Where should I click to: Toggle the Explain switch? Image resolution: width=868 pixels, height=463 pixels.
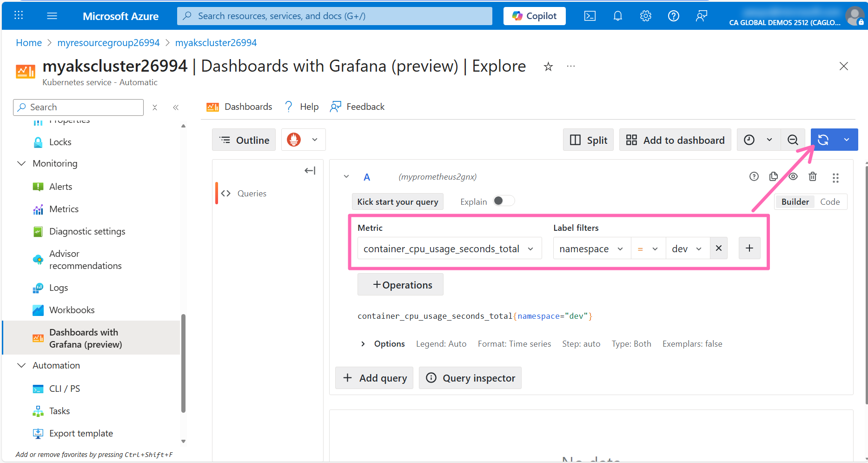click(x=503, y=201)
